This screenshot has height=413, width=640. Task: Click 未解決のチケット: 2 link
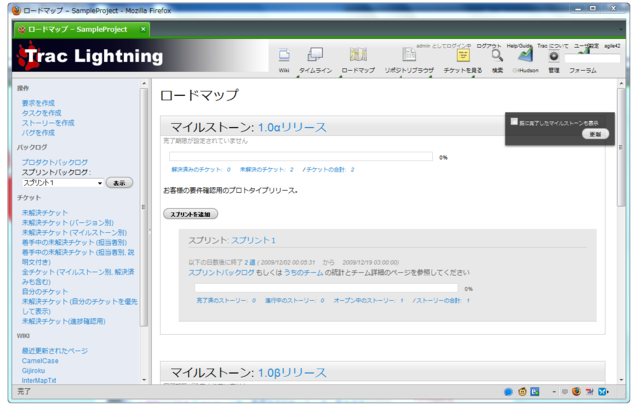tap(267, 169)
